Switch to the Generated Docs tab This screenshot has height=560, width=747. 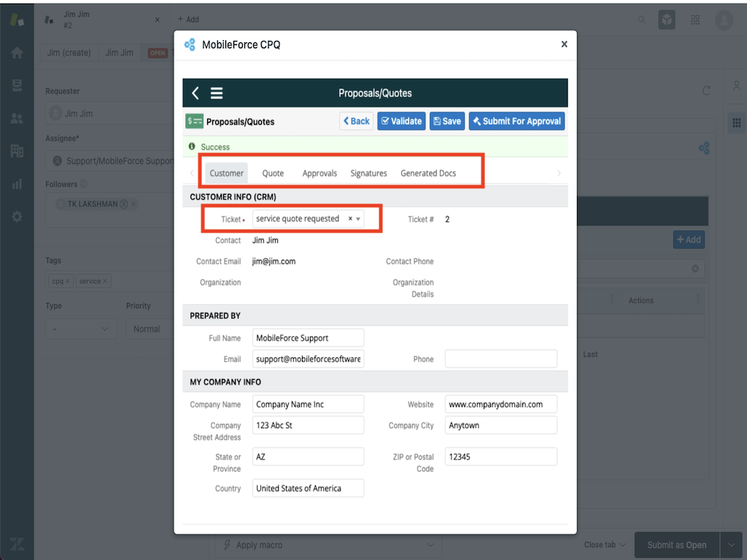(428, 173)
